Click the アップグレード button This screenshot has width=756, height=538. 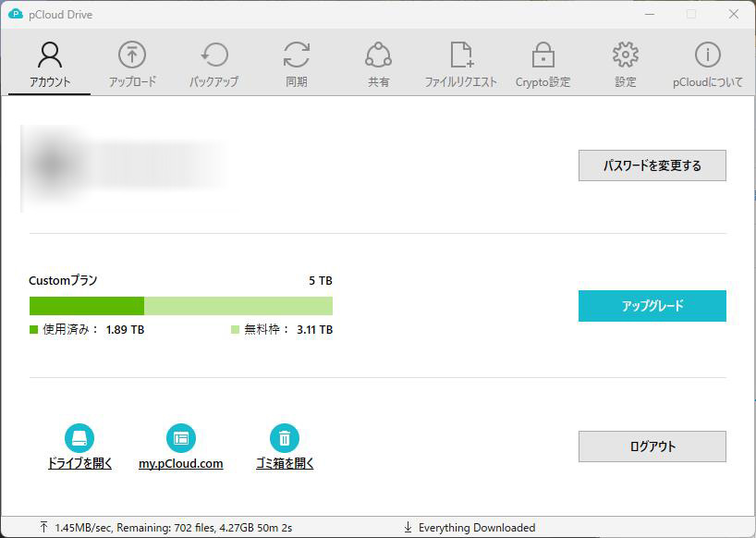point(652,306)
